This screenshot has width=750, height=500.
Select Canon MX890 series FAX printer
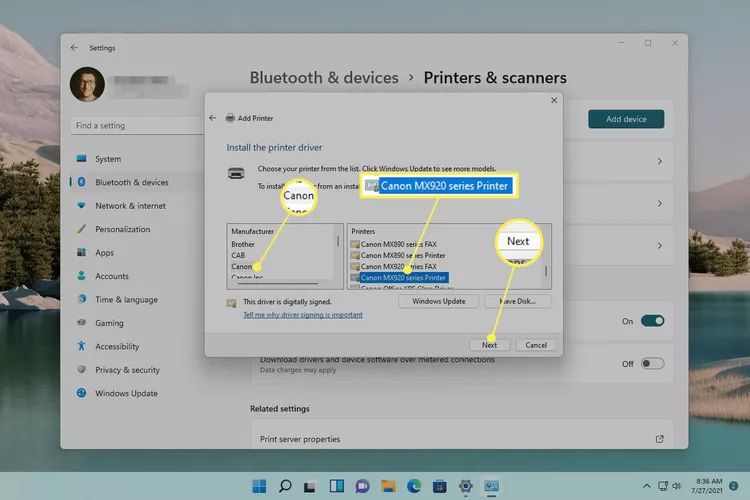(398, 244)
